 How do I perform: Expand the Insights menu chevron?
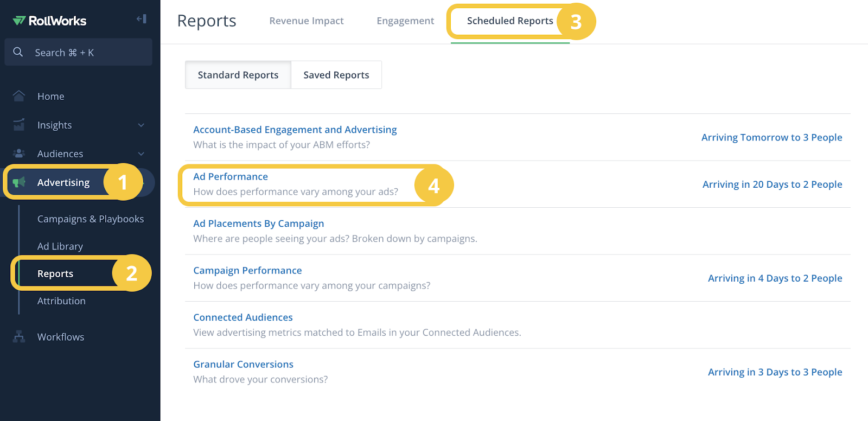(x=141, y=125)
